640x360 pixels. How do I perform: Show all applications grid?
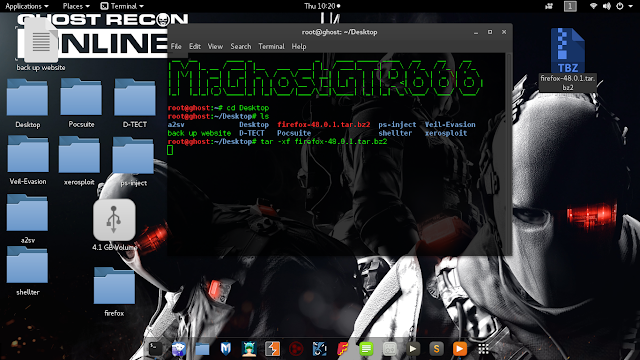[x=483, y=349]
